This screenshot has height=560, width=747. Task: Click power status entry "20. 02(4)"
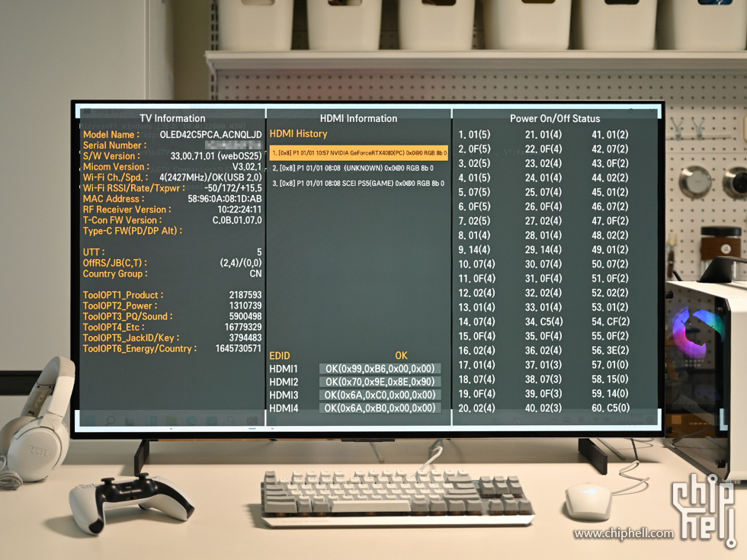476,408
